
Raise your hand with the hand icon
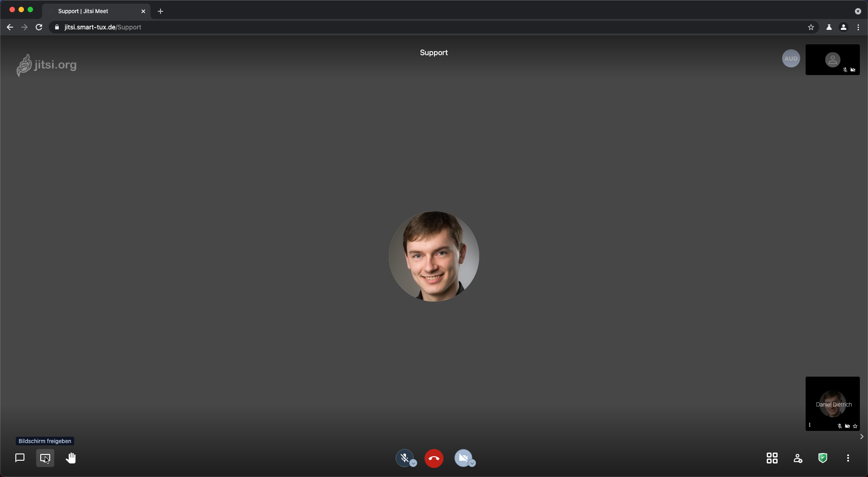(71, 458)
